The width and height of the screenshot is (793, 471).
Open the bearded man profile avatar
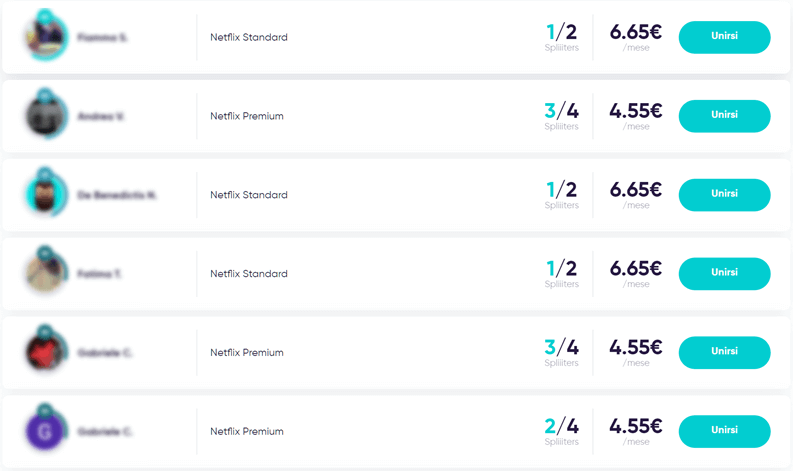coord(45,195)
